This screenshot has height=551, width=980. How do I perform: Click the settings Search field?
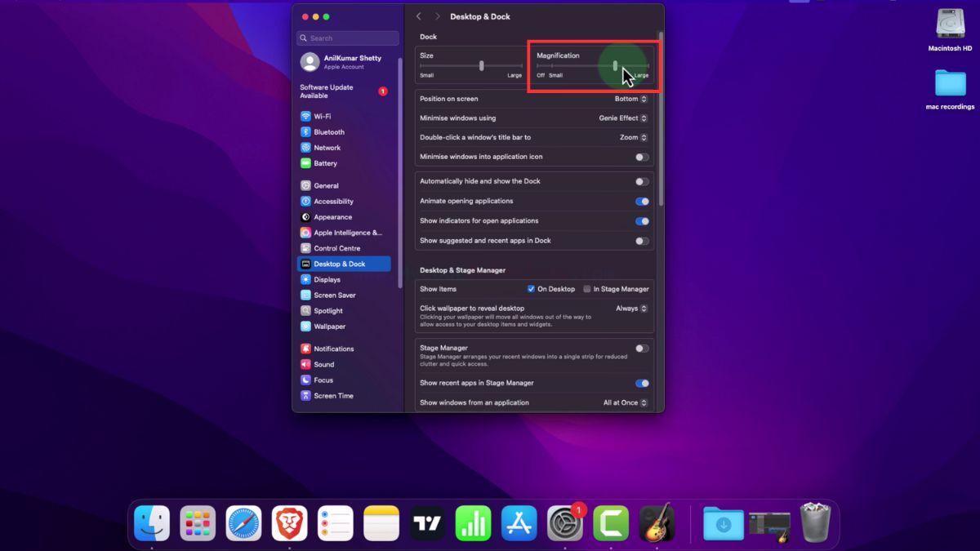pos(348,38)
